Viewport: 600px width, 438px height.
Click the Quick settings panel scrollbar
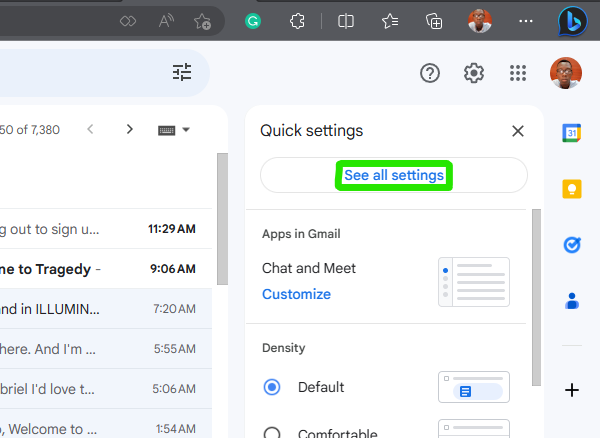pyautogui.click(x=536, y=297)
